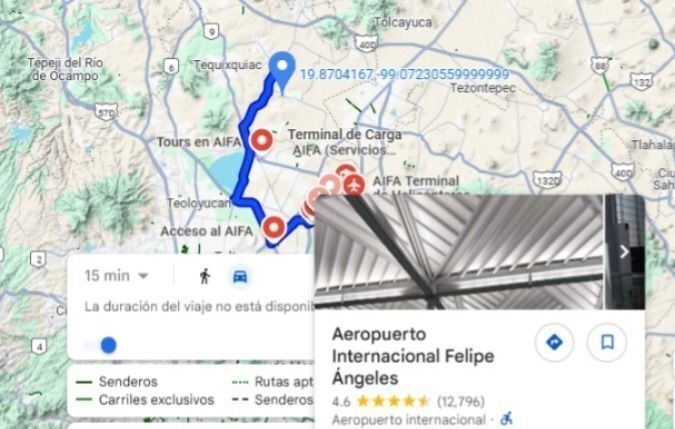
Task: Choose the walking travel mode icon
Action: coord(205,276)
